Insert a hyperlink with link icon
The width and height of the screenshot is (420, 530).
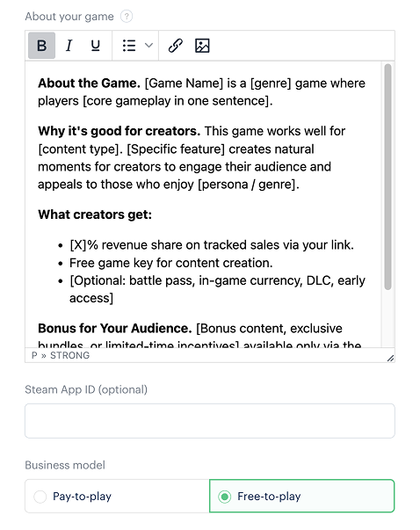[x=176, y=46]
